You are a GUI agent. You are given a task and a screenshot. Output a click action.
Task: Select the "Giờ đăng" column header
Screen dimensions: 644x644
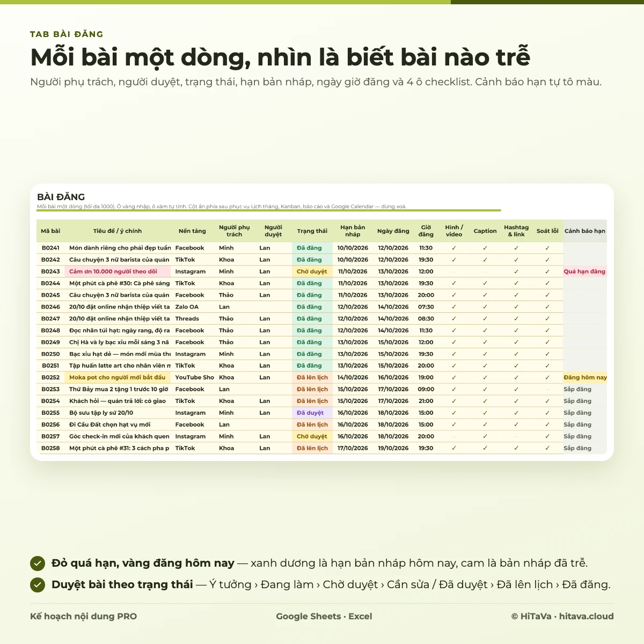click(x=426, y=231)
